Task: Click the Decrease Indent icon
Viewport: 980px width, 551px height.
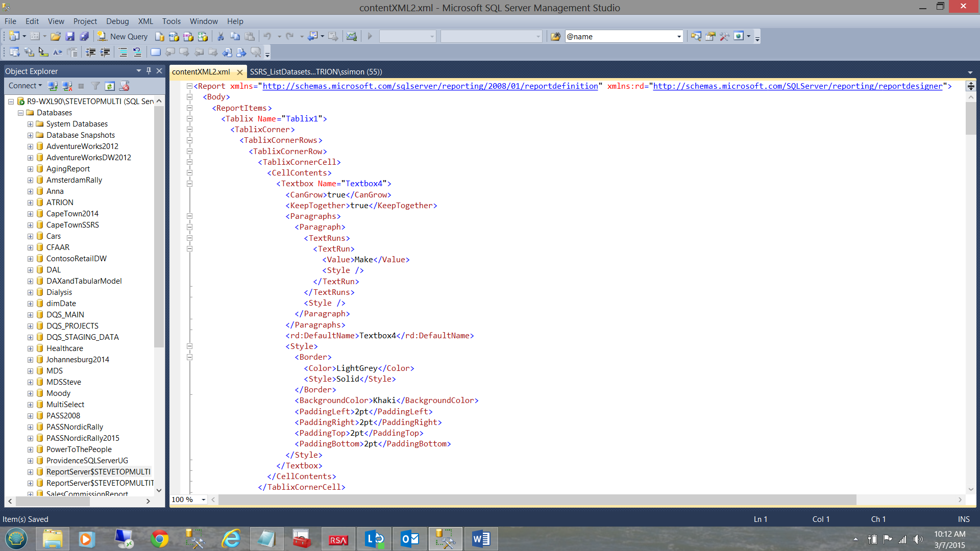Action: click(90, 52)
